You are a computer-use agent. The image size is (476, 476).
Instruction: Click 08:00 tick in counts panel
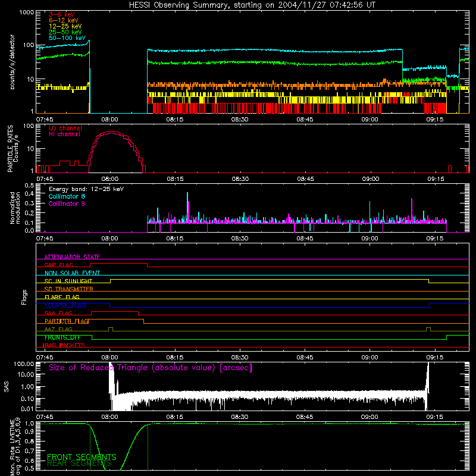[109, 120]
